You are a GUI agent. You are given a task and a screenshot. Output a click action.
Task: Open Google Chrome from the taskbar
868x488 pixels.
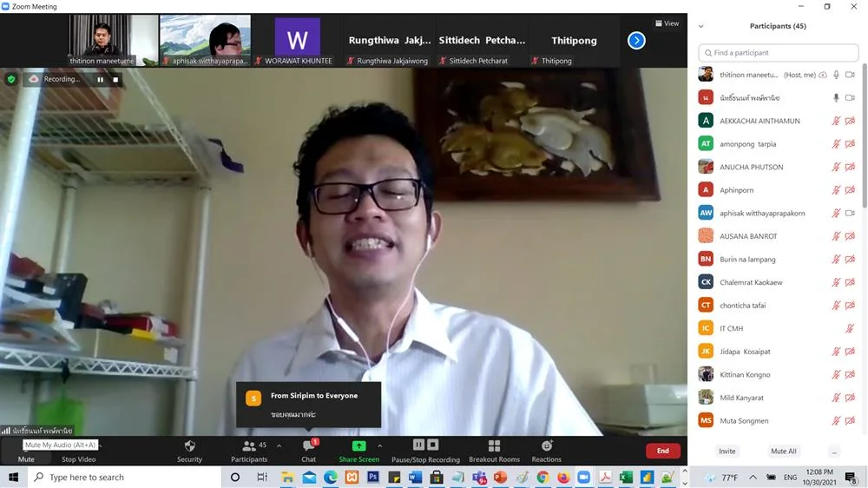(542, 477)
